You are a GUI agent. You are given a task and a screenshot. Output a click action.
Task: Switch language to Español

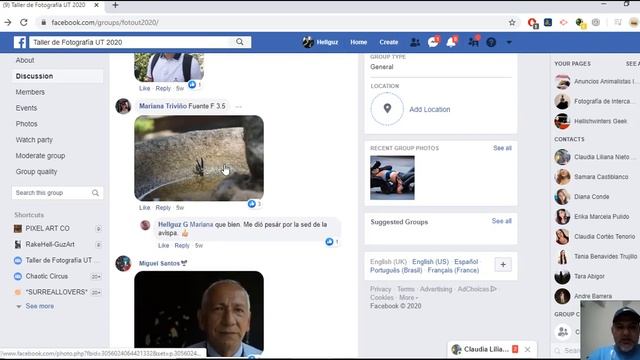(x=466, y=262)
